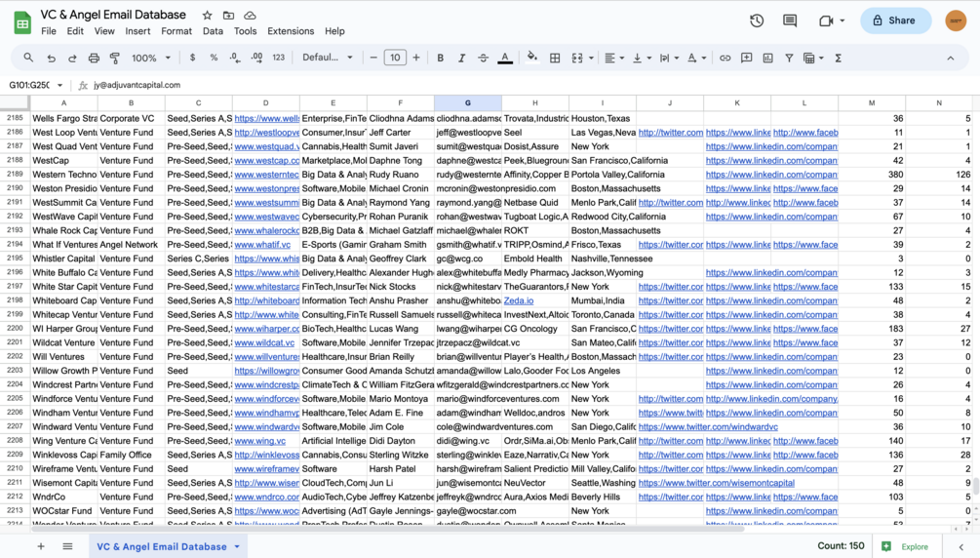980x558 pixels.
Task: Insert a chart
Action: tap(767, 58)
